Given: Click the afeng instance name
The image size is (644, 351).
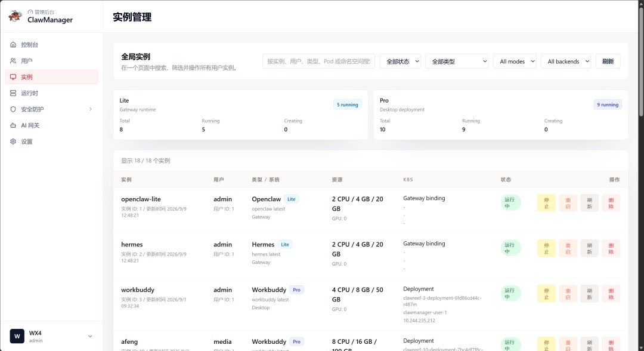Looking at the screenshot, I should [129, 341].
